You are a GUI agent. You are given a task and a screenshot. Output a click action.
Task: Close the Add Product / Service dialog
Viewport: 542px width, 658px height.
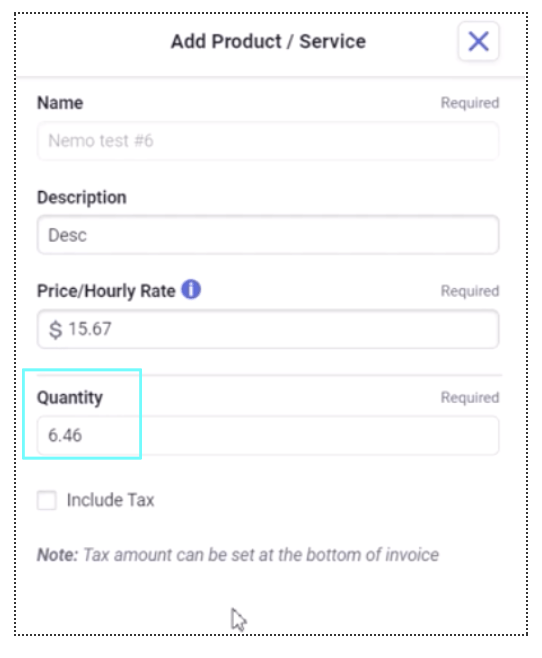[478, 41]
